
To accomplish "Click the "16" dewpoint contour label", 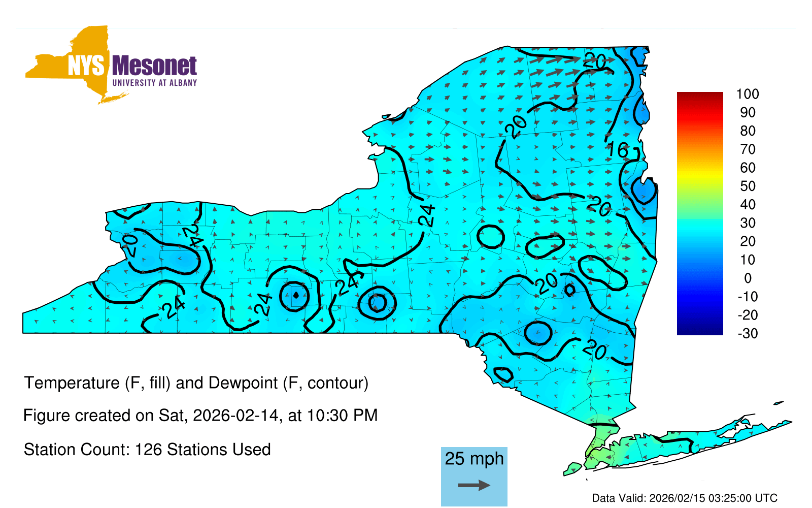I will point(618,150).
